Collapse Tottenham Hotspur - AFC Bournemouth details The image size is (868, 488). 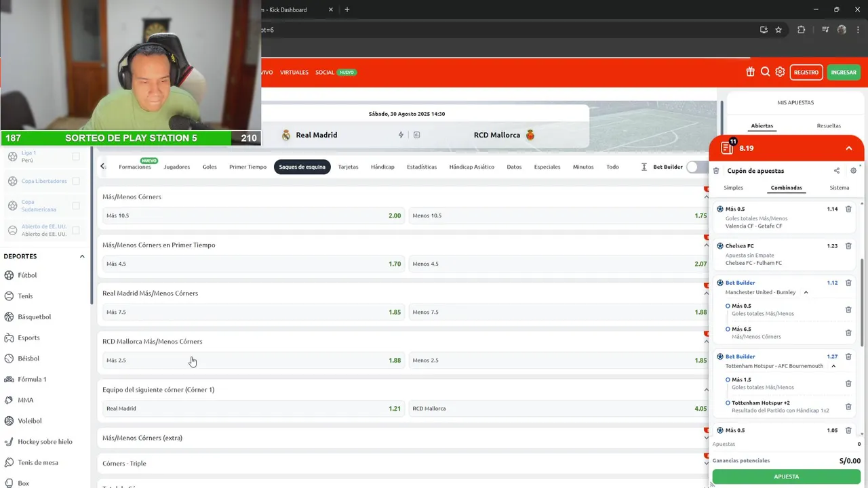tap(833, 366)
